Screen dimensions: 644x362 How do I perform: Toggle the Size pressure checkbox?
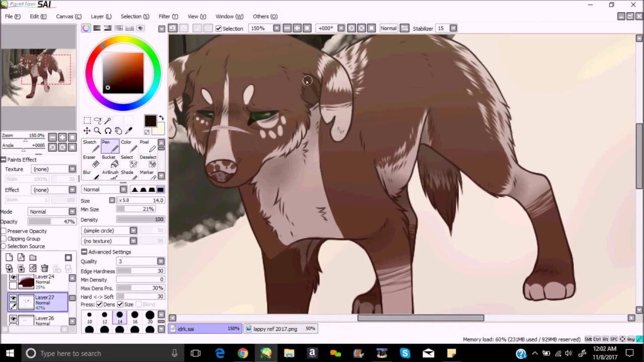coord(120,305)
